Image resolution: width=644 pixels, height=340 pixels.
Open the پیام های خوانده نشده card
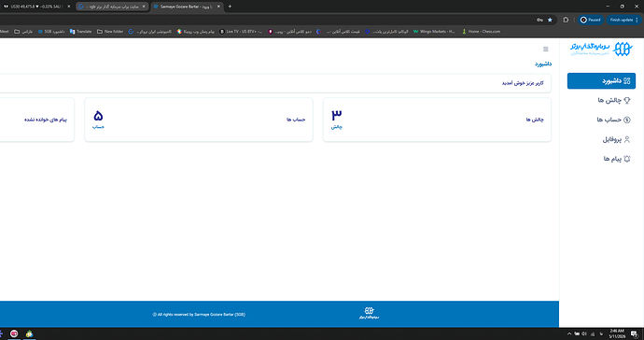click(x=37, y=120)
